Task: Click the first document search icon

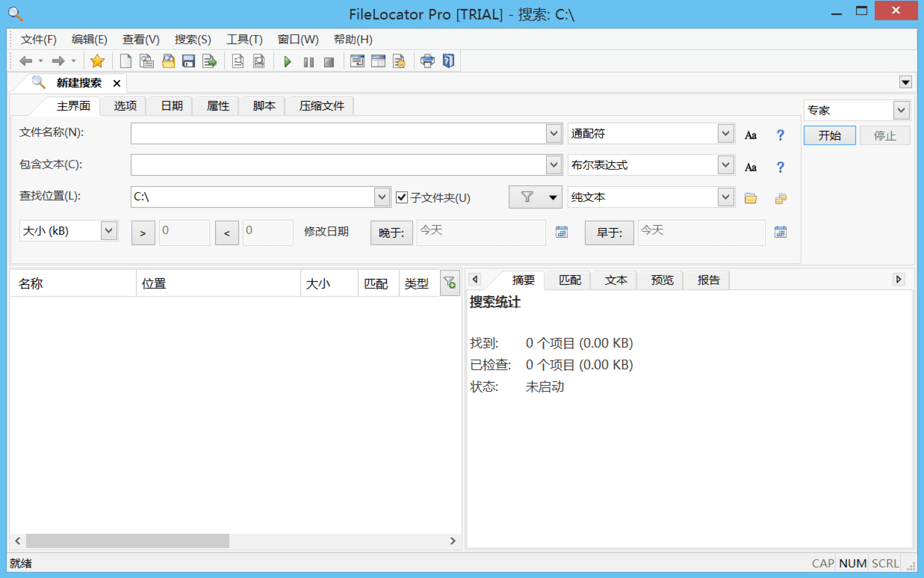Action: pyautogui.click(x=238, y=61)
